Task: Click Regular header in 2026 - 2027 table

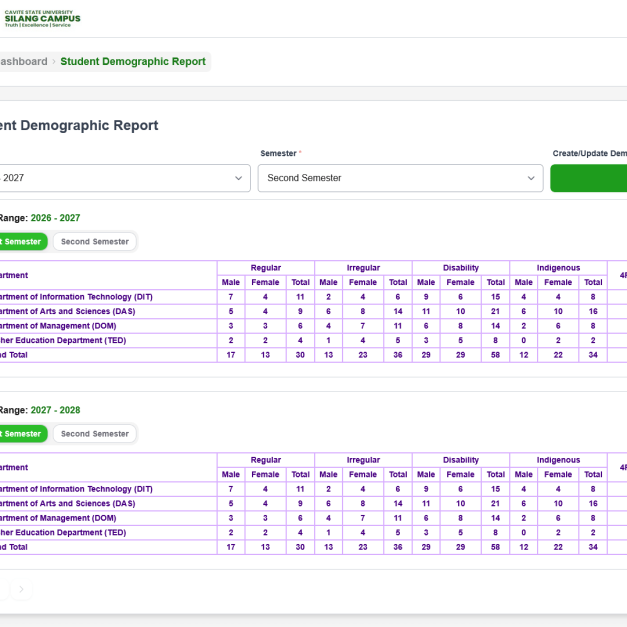Action: (266, 268)
